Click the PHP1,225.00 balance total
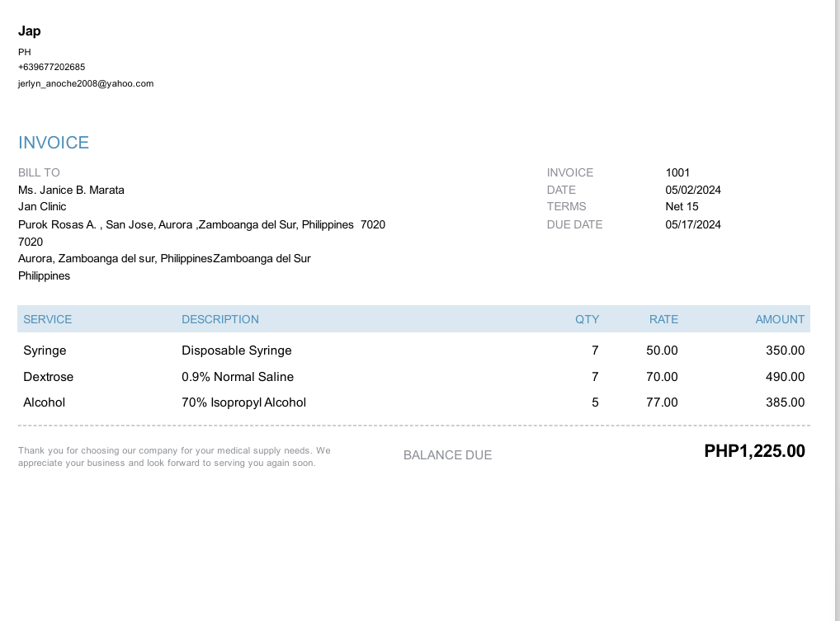The width and height of the screenshot is (840, 621). (x=754, y=451)
